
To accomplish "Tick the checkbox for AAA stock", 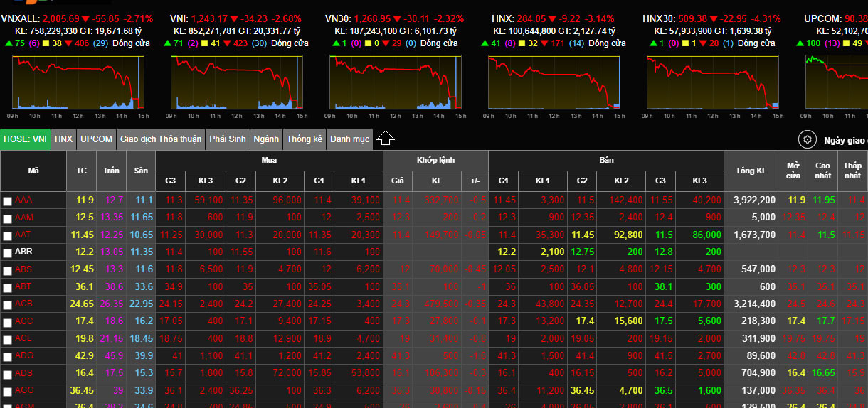I will (8, 201).
